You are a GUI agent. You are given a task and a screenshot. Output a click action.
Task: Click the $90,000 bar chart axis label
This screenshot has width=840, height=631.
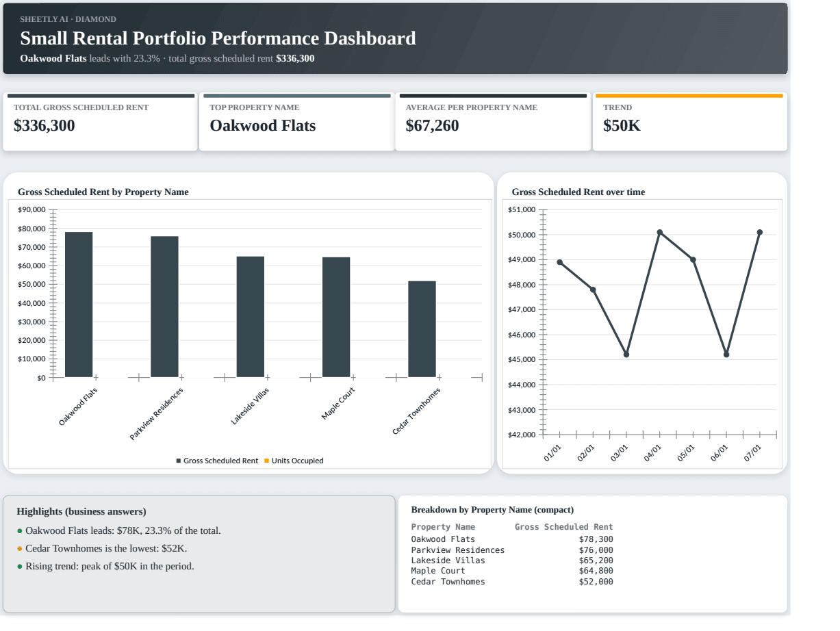click(32, 209)
